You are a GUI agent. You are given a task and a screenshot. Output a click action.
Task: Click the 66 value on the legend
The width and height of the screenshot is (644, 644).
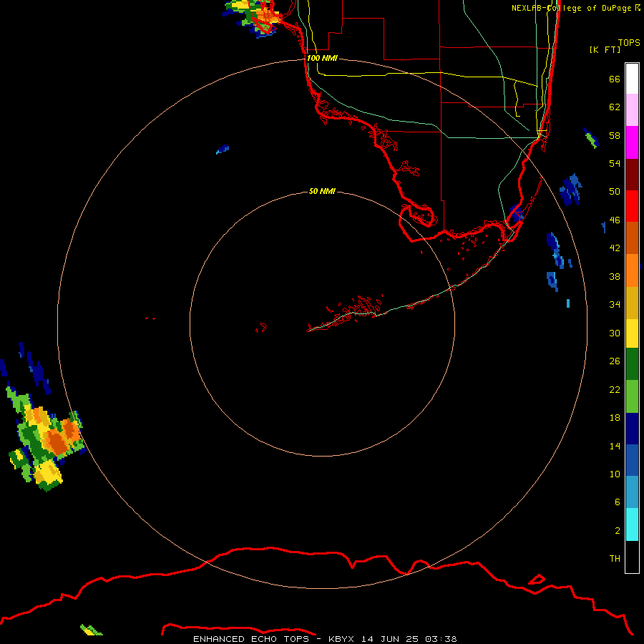(615, 79)
